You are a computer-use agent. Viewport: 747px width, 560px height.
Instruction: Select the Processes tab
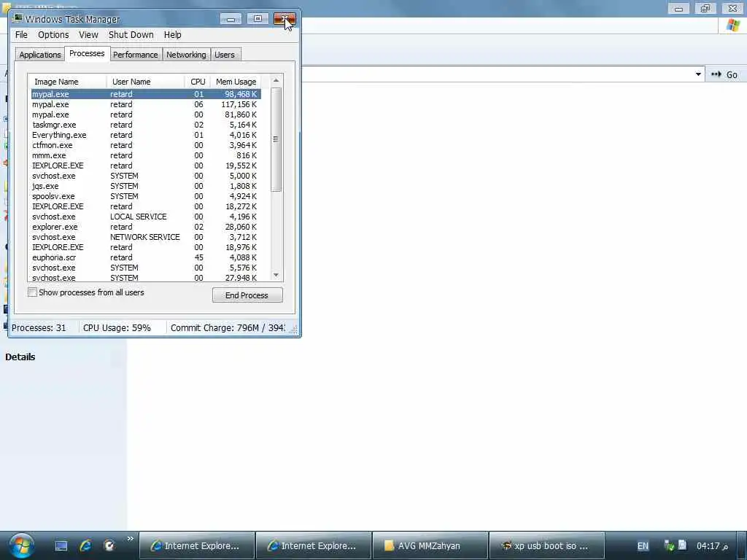[87, 53]
